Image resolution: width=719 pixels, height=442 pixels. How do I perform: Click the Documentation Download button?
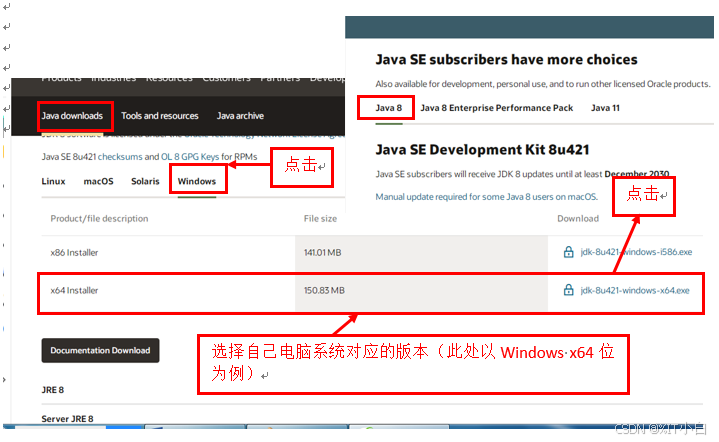[100, 350]
